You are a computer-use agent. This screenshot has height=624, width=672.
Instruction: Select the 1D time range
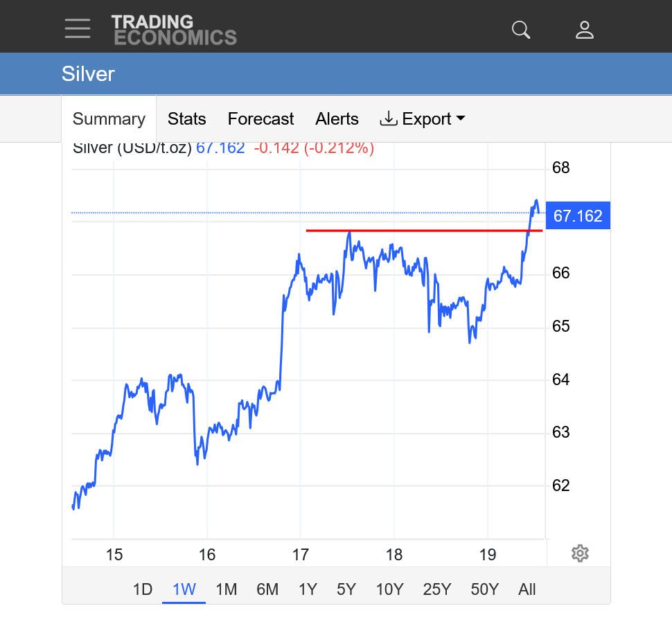pos(142,589)
